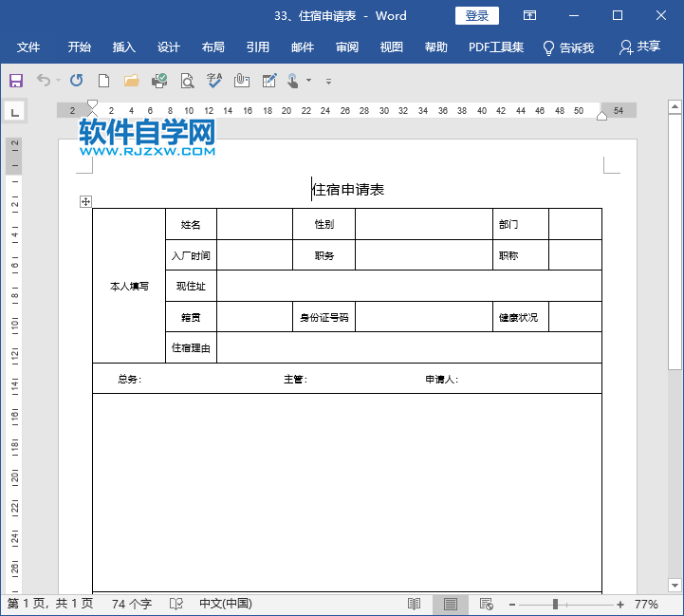Screen dimensions: 684x616
Task: Undo the last action
Action: [x=44, y=81]
